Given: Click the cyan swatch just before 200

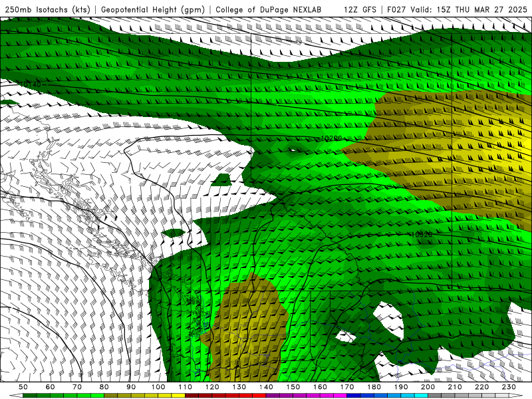Looking at the screenshot, I should click(x=421, y=395).
